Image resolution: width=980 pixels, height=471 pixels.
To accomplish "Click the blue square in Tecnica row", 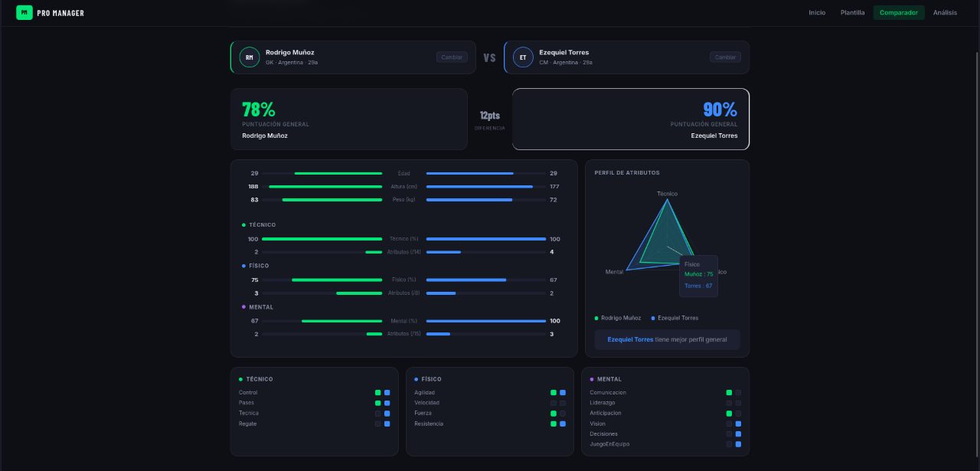I will pos(387,413).
